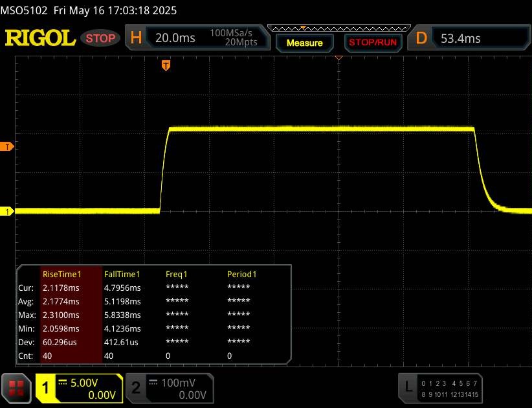This screenshot has width=532, height=408.
Task: Click the Max: row label
Action: click(x=27, y=315)
